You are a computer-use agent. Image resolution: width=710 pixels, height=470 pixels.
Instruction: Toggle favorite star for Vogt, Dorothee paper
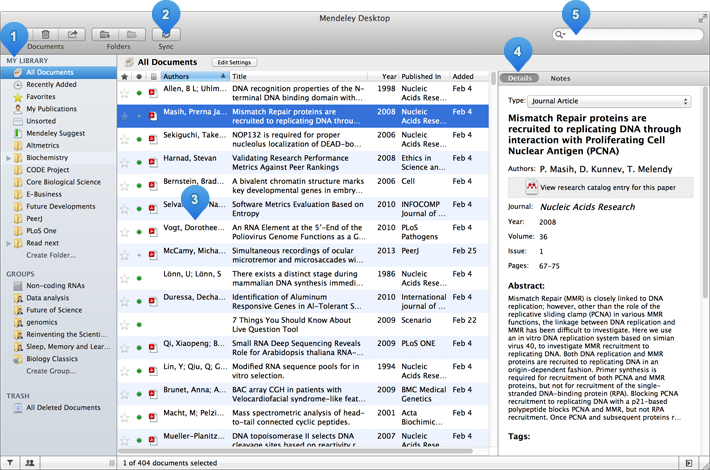[125, 232]
